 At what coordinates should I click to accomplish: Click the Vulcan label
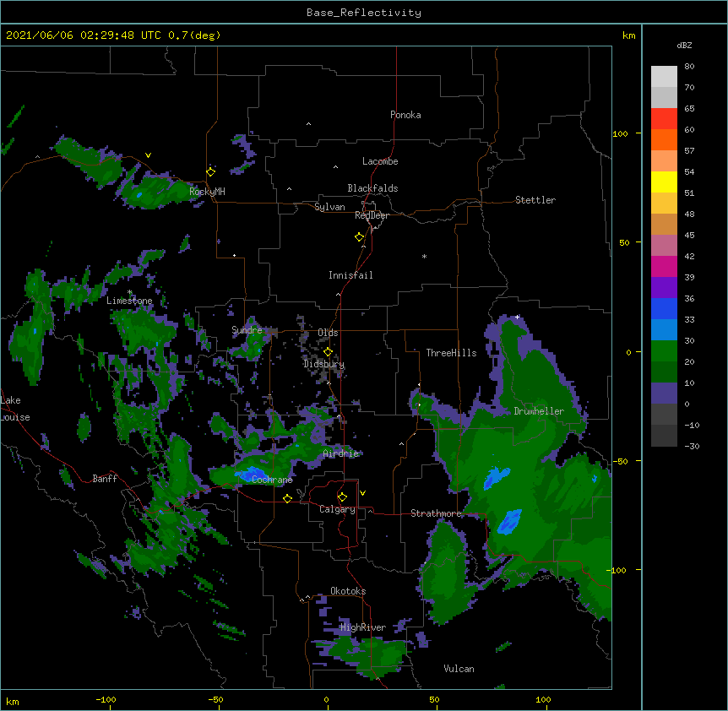pyautogui.click(x=459, y=669)
